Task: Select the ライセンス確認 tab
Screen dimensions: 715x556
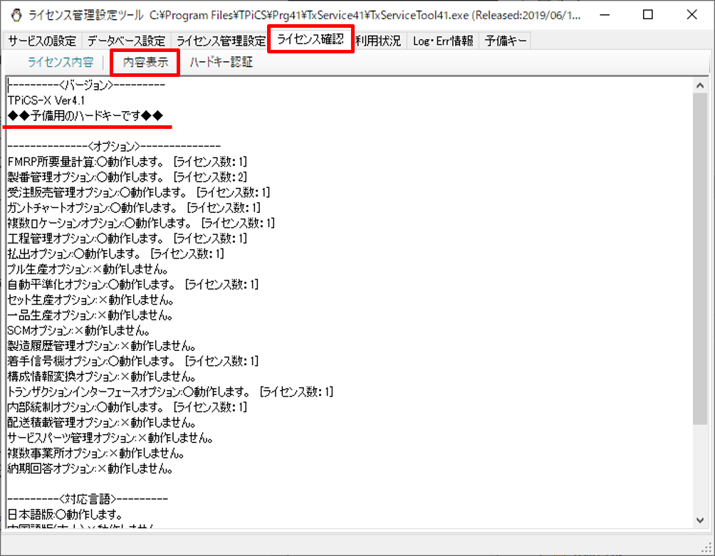Action: (x=311, y=39)
